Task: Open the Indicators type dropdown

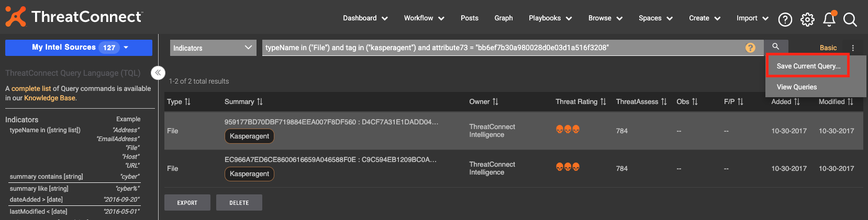Action: coord(213,48)
